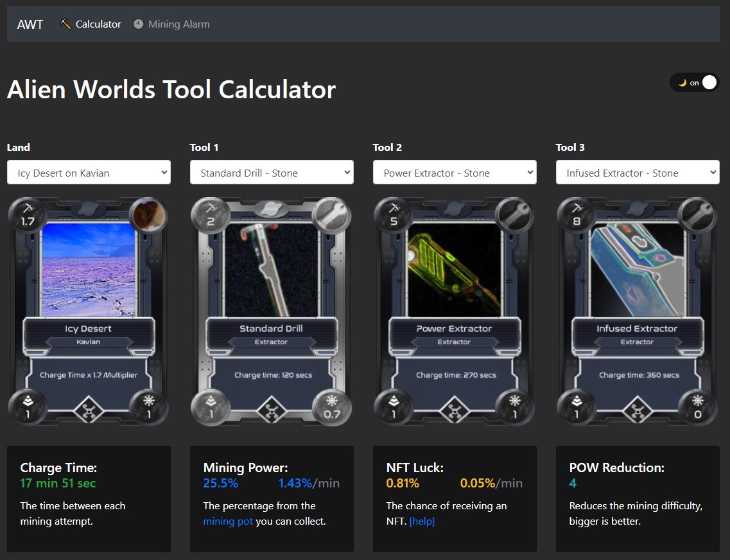
Task: Click the clock icon beside Mining Alarm
Action: pyautogui.click(x=138, y=24)
